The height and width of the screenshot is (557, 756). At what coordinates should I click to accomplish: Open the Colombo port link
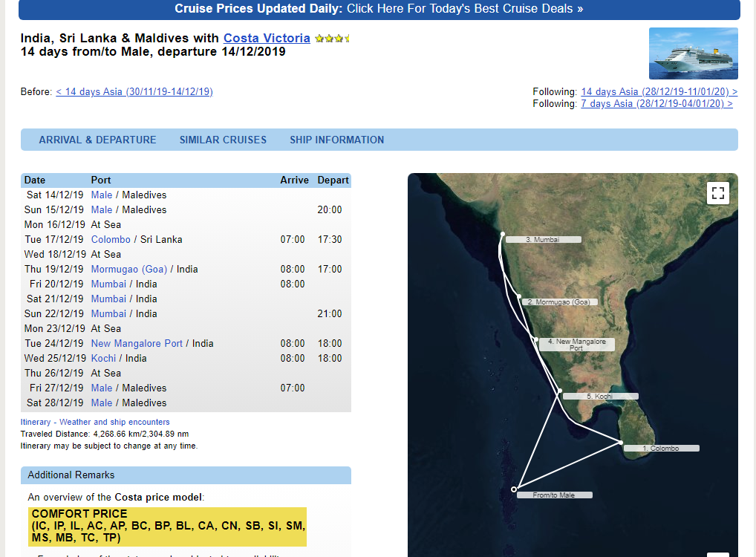point(111,239)
